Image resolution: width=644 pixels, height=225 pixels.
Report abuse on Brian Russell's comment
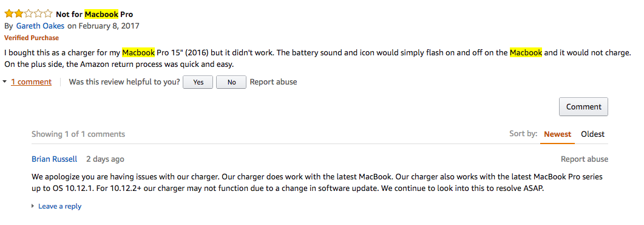click(585, 159)
